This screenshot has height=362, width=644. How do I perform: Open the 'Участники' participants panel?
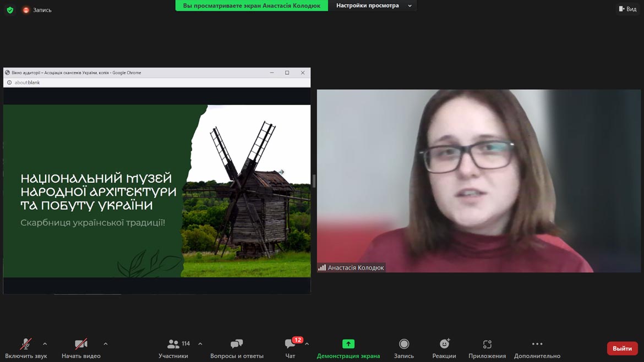point(173,348)
